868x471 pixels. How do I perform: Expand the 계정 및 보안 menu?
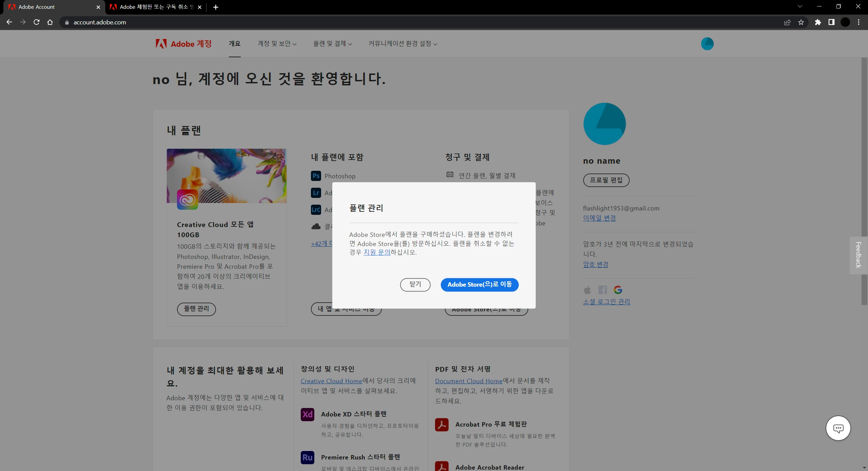tap(277, 44)
